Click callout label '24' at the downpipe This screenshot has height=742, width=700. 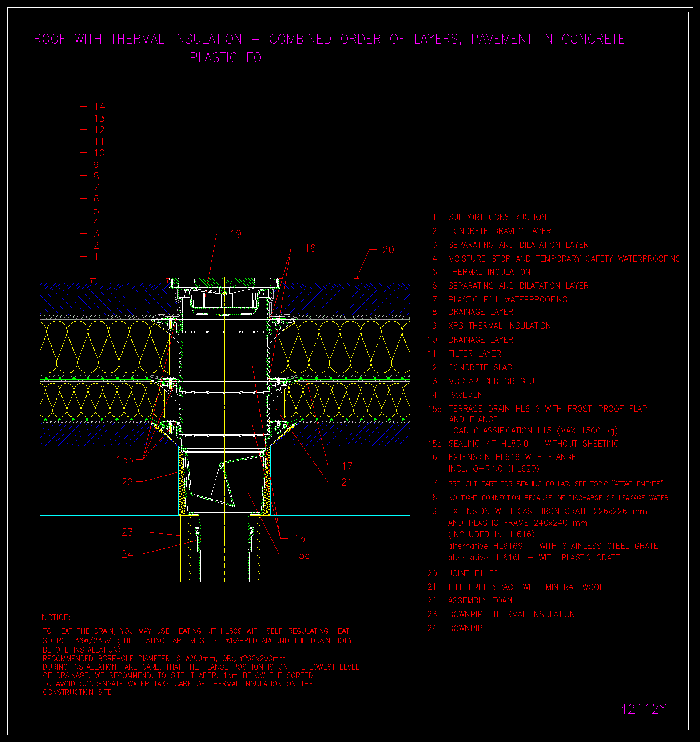click(x=127, y=554)
